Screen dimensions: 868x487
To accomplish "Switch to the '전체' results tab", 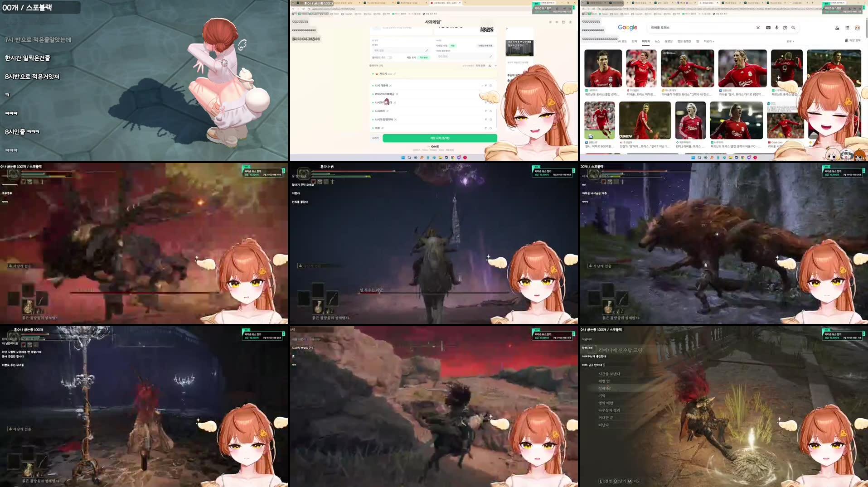I will coord(635,41).
